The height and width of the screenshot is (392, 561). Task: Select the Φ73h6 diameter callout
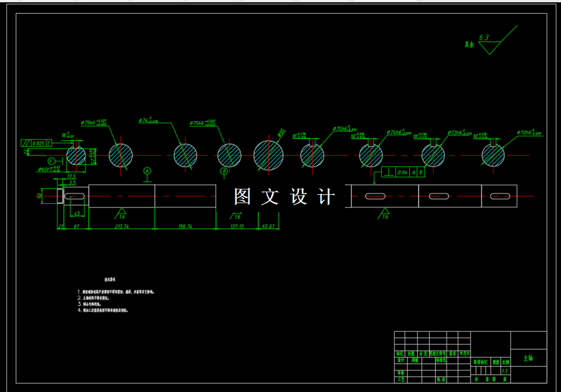(459, 133)
